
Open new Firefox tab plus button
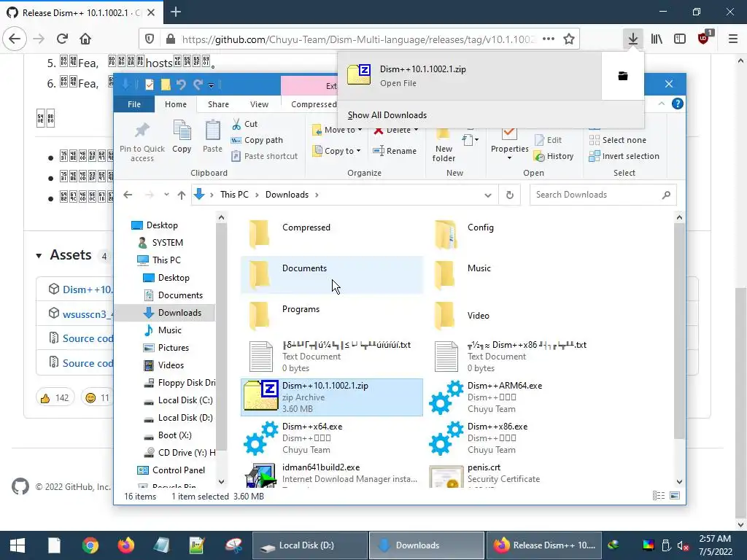[176, 12]
